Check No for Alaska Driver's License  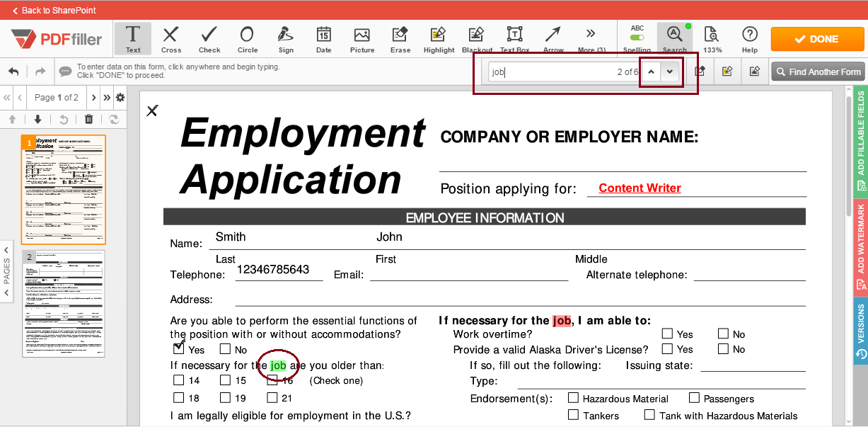coord(723,348)
